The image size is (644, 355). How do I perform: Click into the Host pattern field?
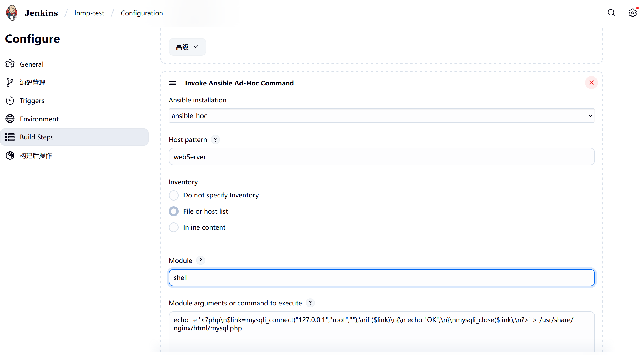coord(382,157)
